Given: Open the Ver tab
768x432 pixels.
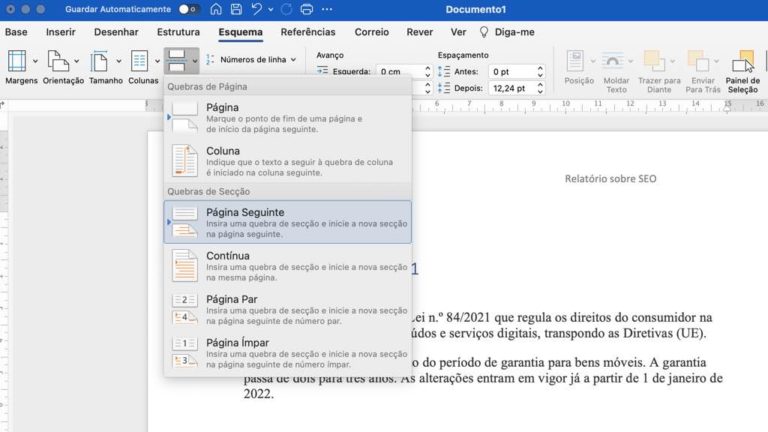Looking at the screenshot, I should [458, 32].
